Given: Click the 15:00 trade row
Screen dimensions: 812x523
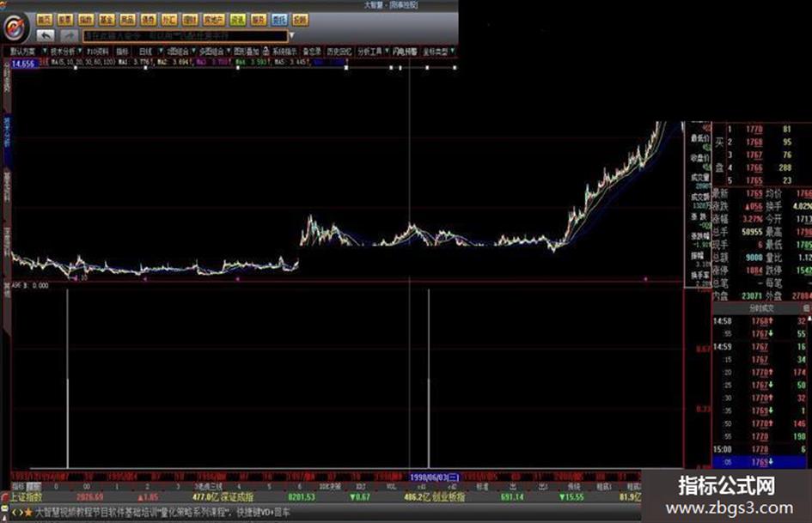Looking at the screenshot, I should [760, 449].
